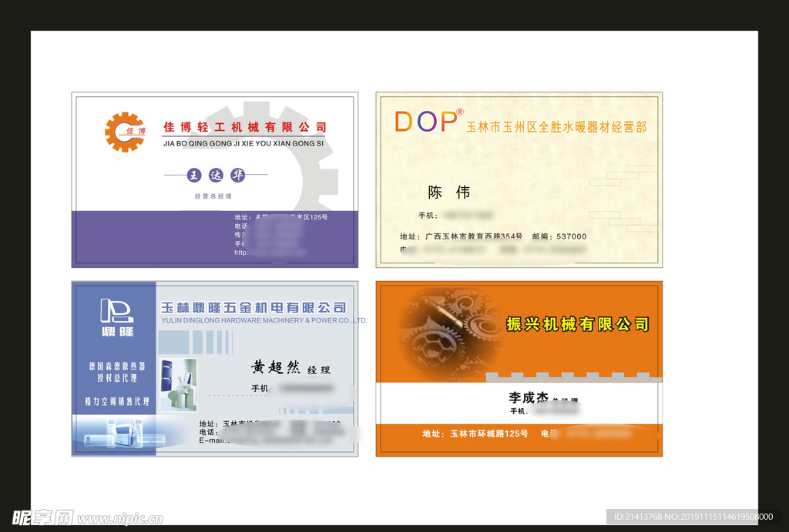Click the colorful DOP logo
The height and width of the screenshot is (532, 789).
pyautogui.click(x=425, y=122)
